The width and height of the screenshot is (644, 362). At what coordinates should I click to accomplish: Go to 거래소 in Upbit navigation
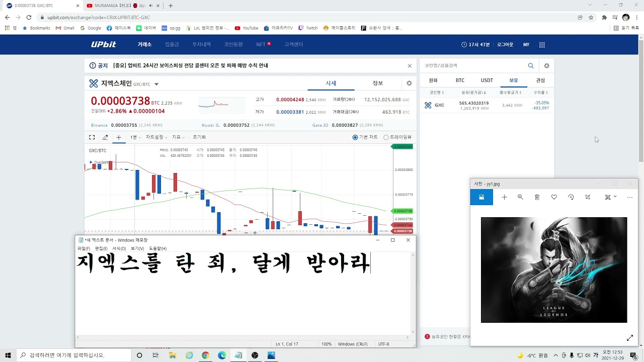click(144, 45)
